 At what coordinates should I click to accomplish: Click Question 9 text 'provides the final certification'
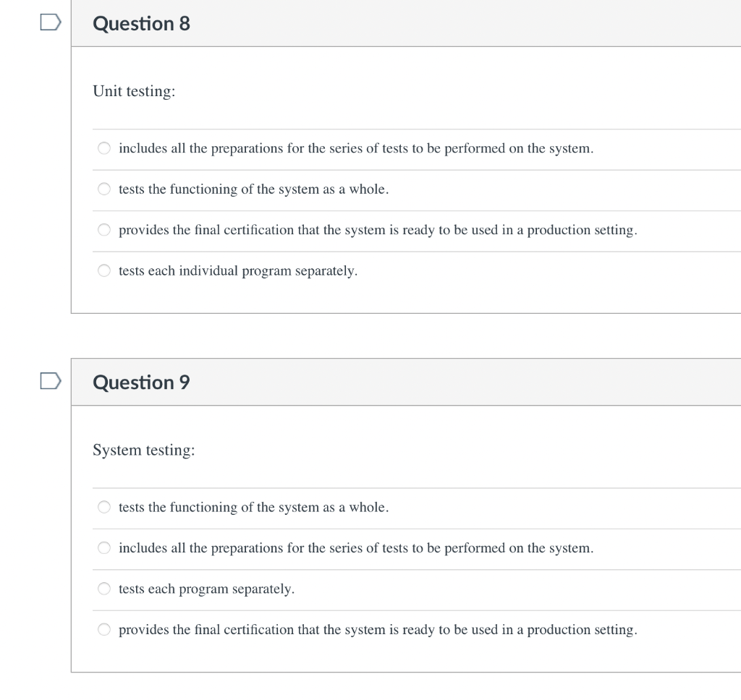[x=377, y=630]
